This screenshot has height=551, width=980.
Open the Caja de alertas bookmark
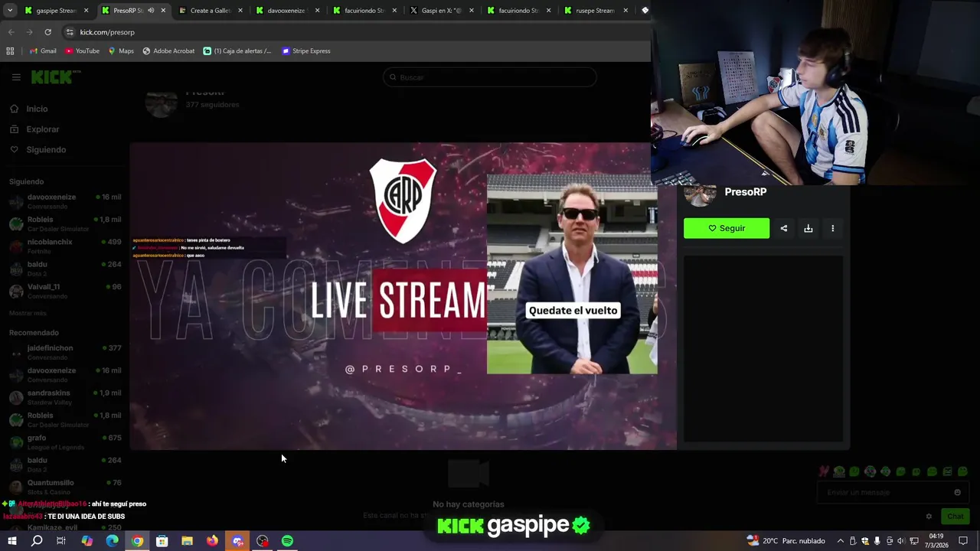click(237, 51)
